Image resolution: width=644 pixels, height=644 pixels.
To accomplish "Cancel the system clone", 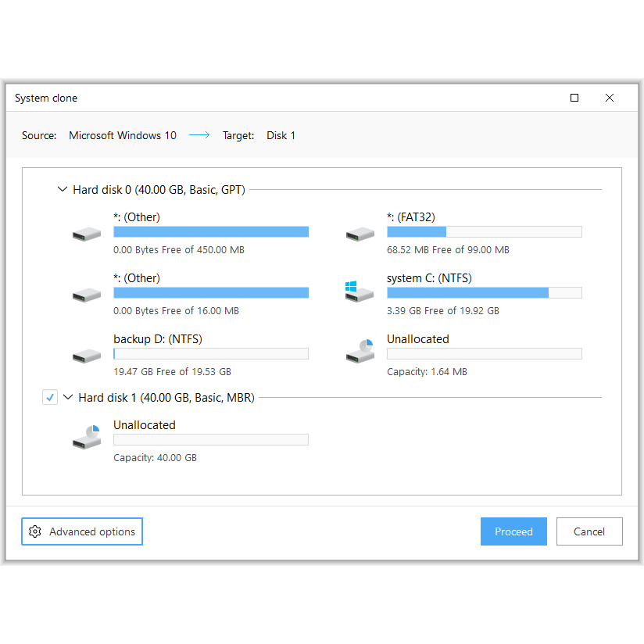I will [x=589, y=531].
